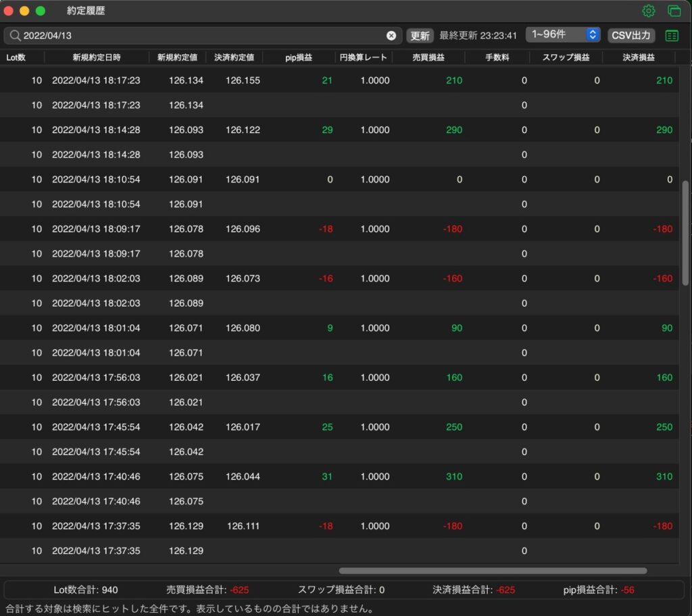Click the 126.111 settlement price cell

pos(243,526)
